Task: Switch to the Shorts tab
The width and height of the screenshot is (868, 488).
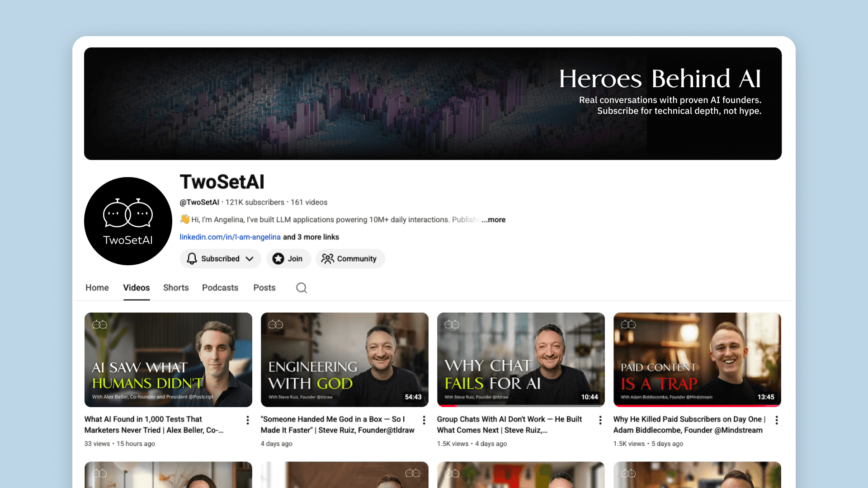Action: click(176, 288)
